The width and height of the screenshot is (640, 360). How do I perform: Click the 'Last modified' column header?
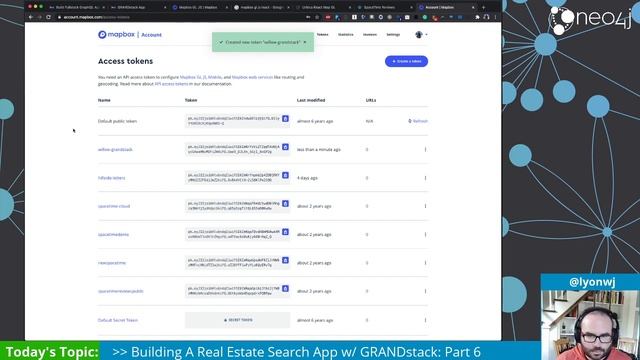(311, 100)
